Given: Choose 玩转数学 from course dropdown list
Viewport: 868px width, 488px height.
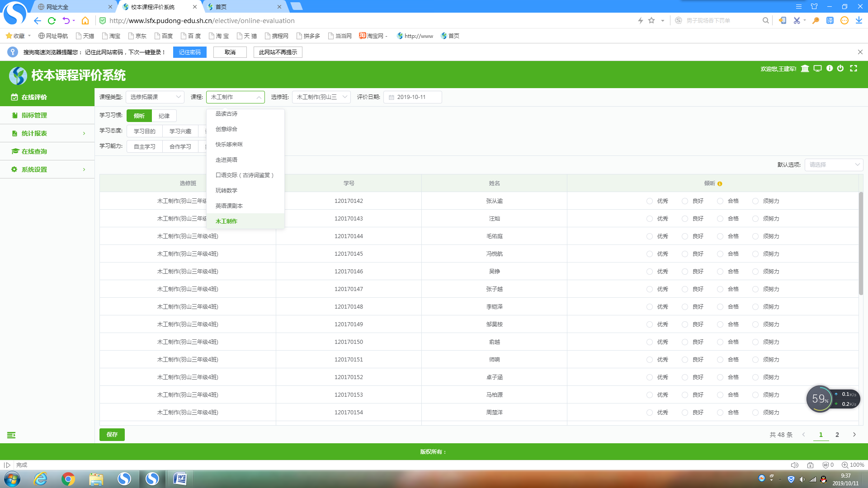Looking at the screenshot, I should [226, 191].
